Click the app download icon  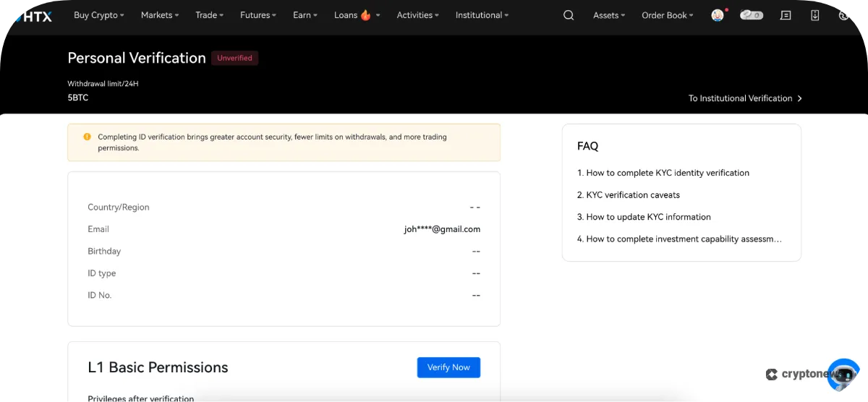click(x=815, y=15)
